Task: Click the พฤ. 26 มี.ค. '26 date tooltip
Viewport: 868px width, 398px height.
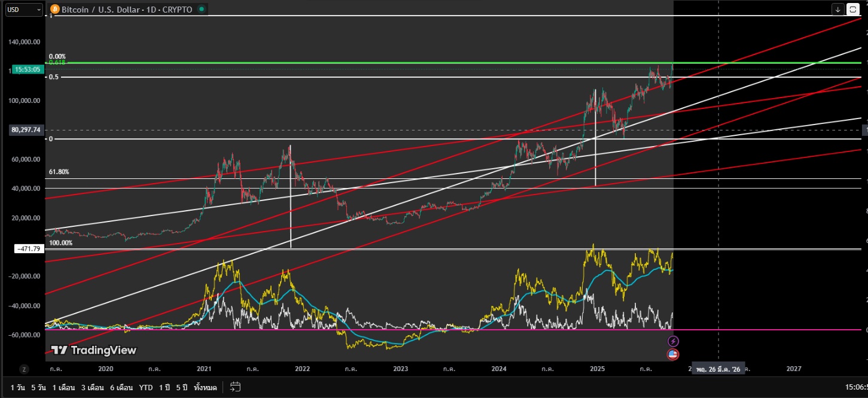Action: click(x=718, y=369)
